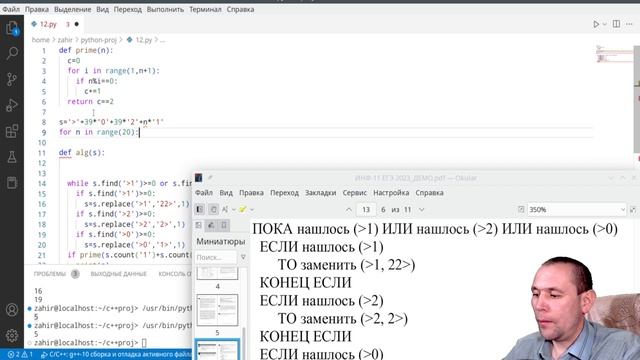640x360 pixels.
Task: Show Okular annotations sidebar tab
Action: [211, 225]
